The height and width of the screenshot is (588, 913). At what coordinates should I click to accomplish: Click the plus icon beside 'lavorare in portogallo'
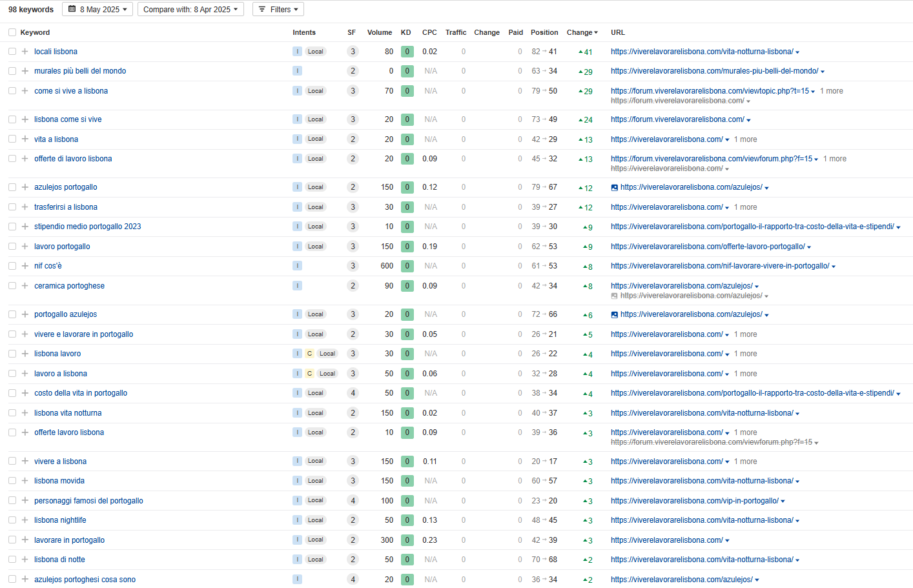tap(25, 540)
